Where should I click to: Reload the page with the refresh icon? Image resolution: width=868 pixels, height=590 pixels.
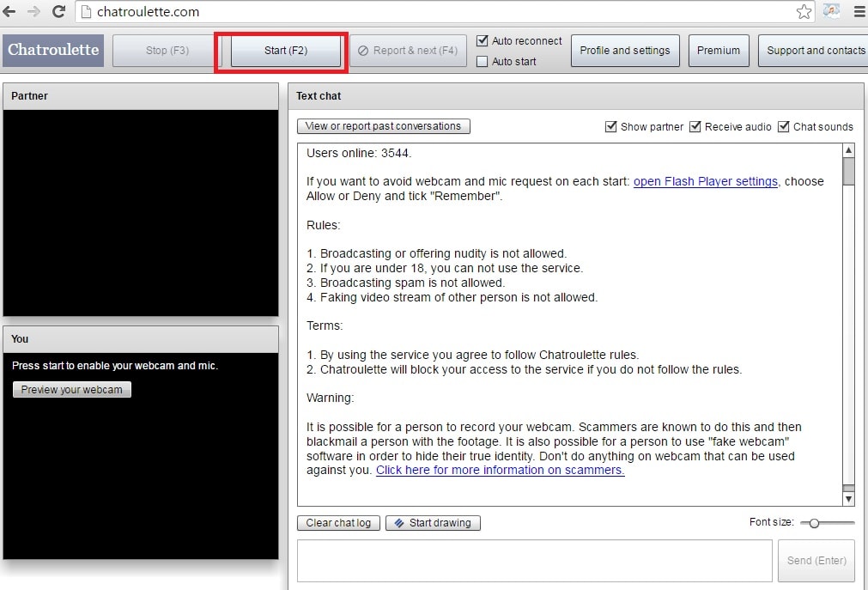tap(58, 12)
